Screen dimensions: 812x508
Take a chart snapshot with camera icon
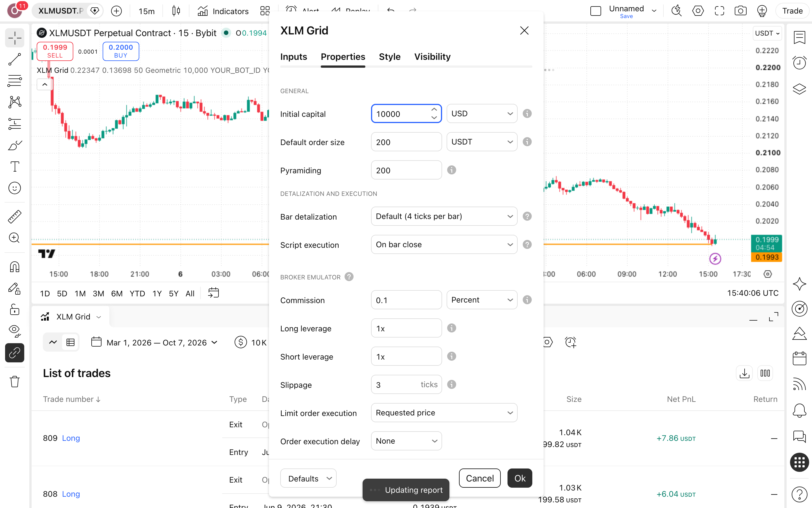[x=741, y=11]
